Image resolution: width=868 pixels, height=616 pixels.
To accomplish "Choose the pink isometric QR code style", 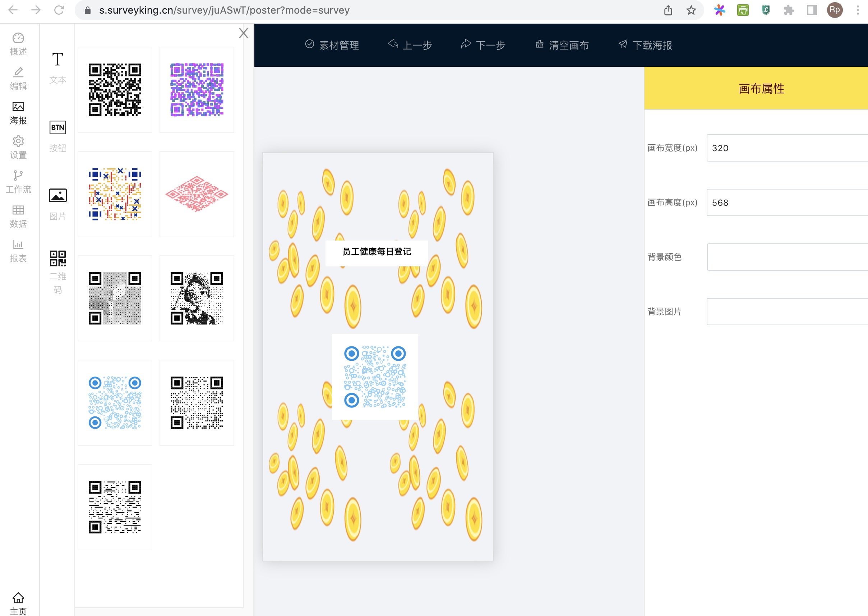I will tap(197, 194).
